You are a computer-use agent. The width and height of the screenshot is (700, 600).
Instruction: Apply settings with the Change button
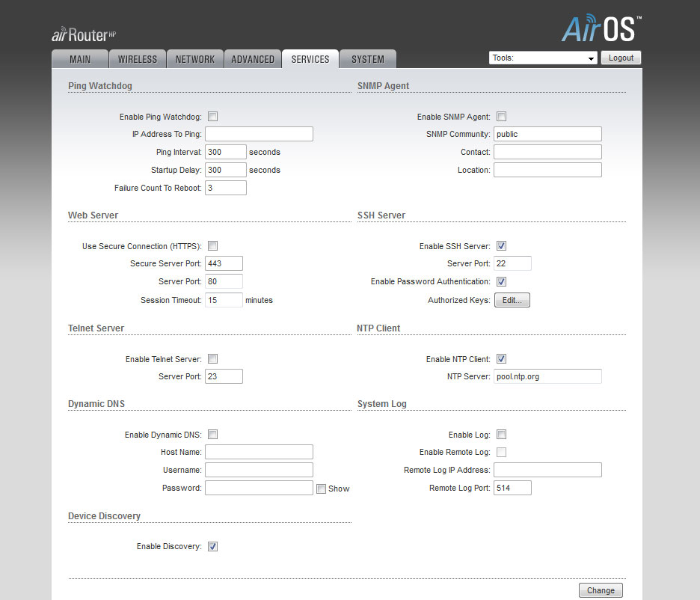tap(601, 590)
